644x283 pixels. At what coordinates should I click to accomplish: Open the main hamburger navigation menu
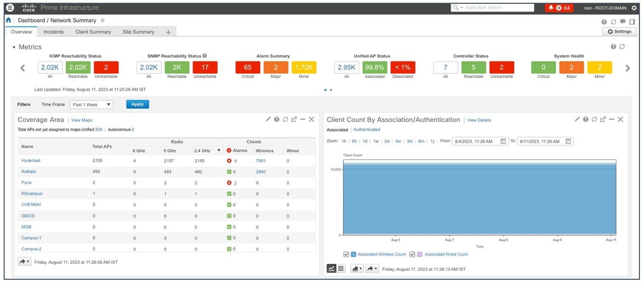click(11, 8)
